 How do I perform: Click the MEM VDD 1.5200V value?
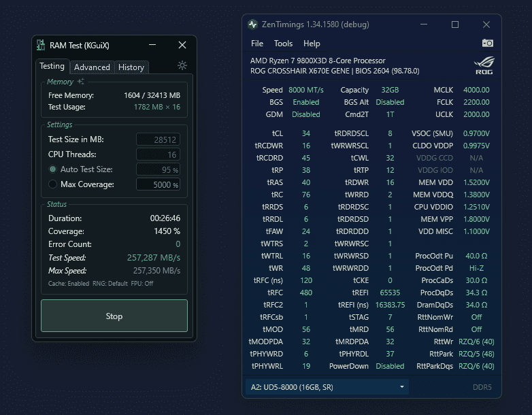tap(476, 182)
